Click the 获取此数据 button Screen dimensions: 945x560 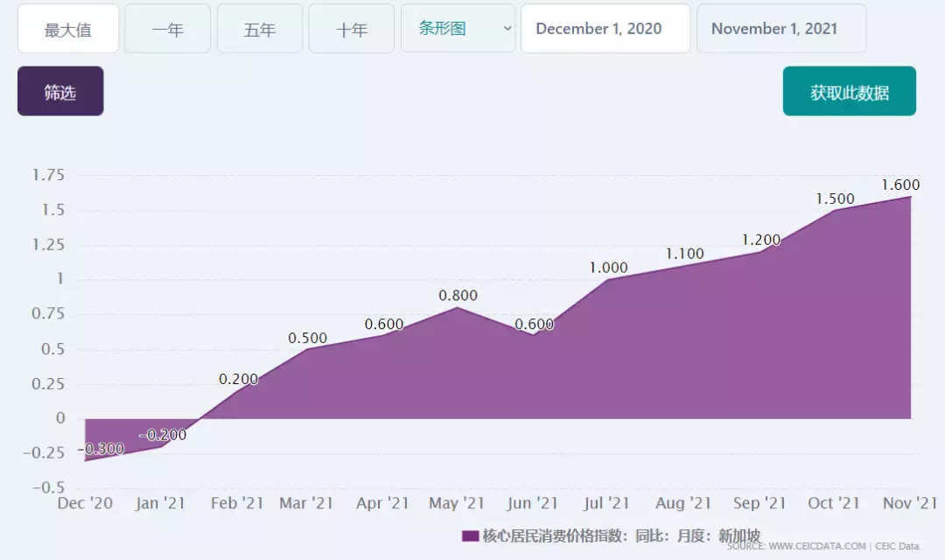[x=849, y=92]
